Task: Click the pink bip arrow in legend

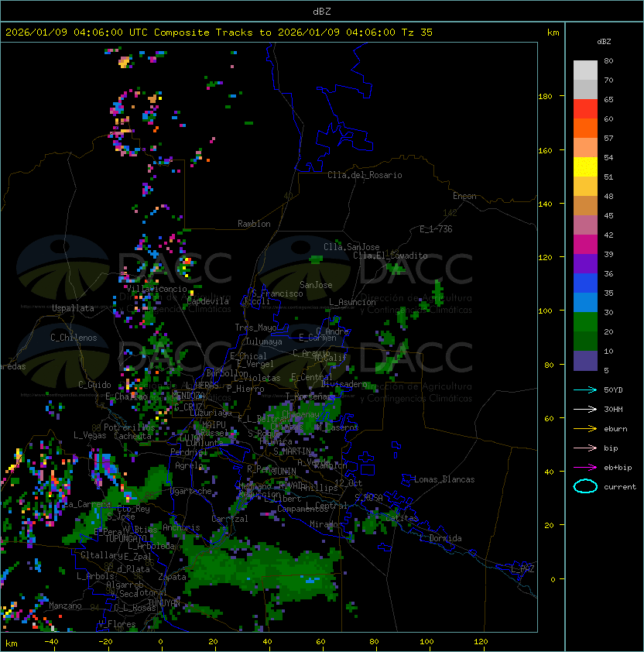Action: pyautogui.click(x=585, y=448)
